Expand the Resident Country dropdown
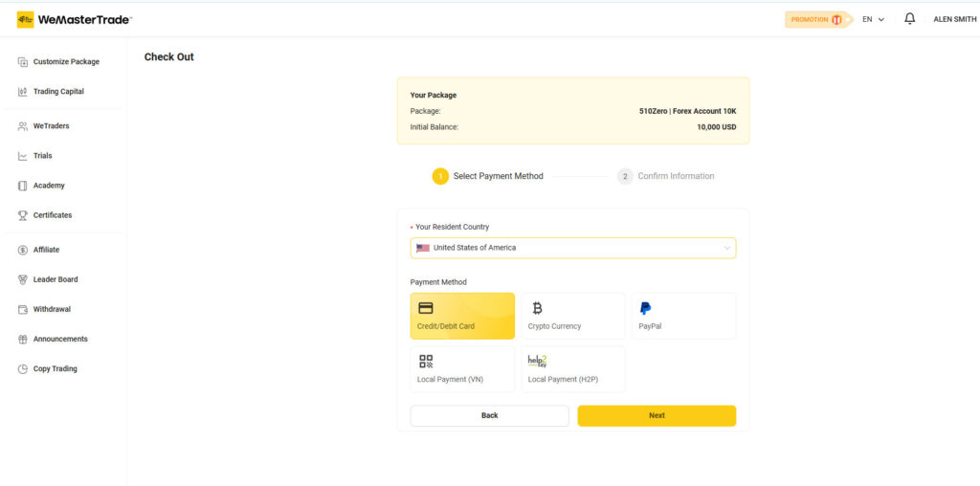 click(x=573, y=248)
